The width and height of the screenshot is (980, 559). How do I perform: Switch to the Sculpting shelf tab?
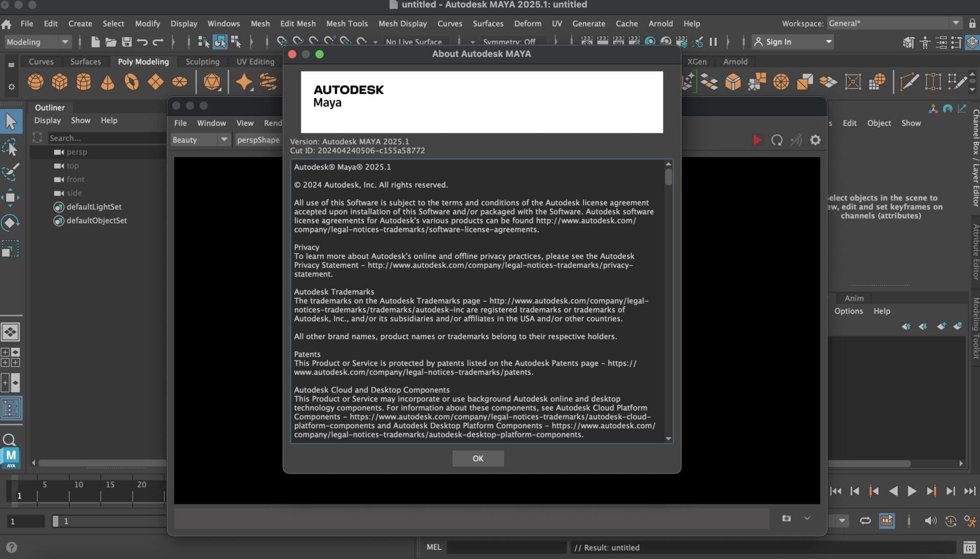click(202, 62)
